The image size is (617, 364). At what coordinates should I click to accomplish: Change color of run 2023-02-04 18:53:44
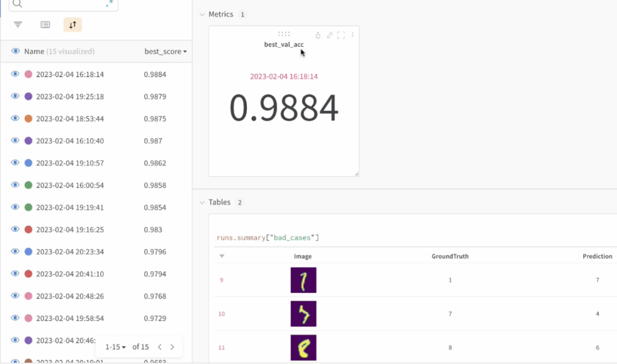[29, 119]
